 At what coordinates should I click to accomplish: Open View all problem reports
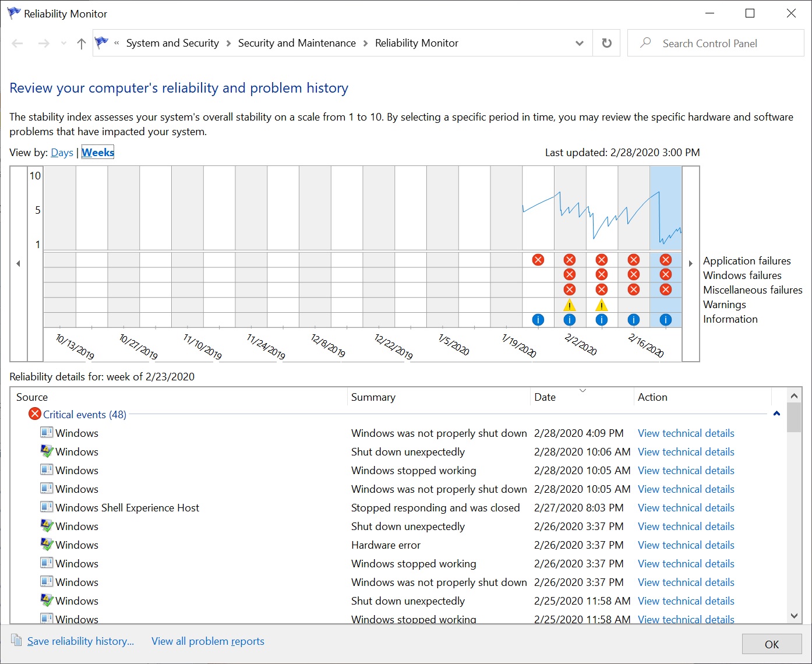point(208,641)
